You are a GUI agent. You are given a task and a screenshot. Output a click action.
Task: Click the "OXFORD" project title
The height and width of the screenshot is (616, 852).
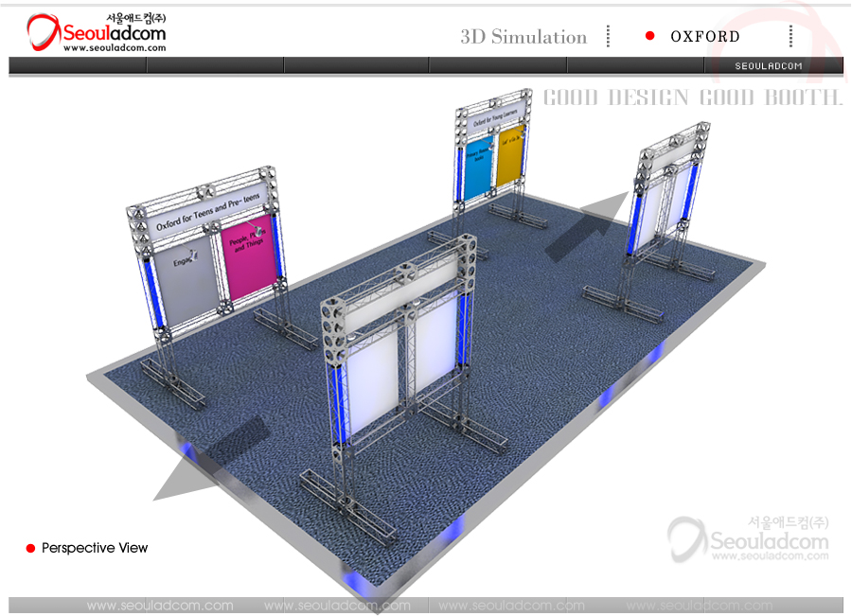pyautogui.click(x=704, y=36)
